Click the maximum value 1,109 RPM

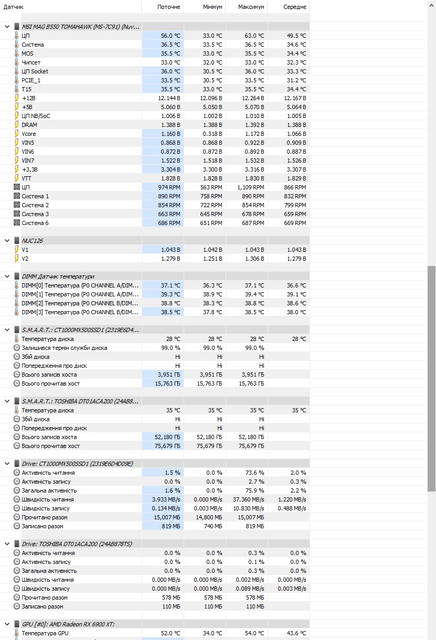pyautogui.click(x=250, y=187)
